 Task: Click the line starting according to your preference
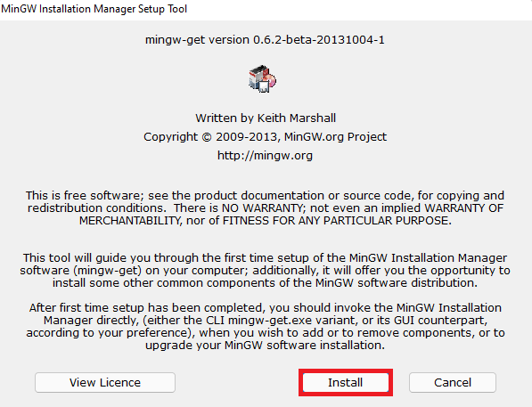266,333
